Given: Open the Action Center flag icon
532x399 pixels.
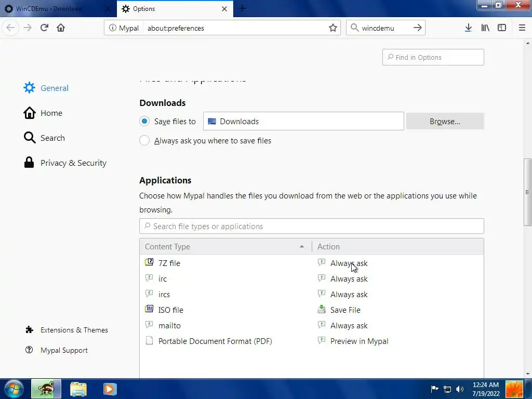Looking at the screenshot, I should [x=434, y=389].
